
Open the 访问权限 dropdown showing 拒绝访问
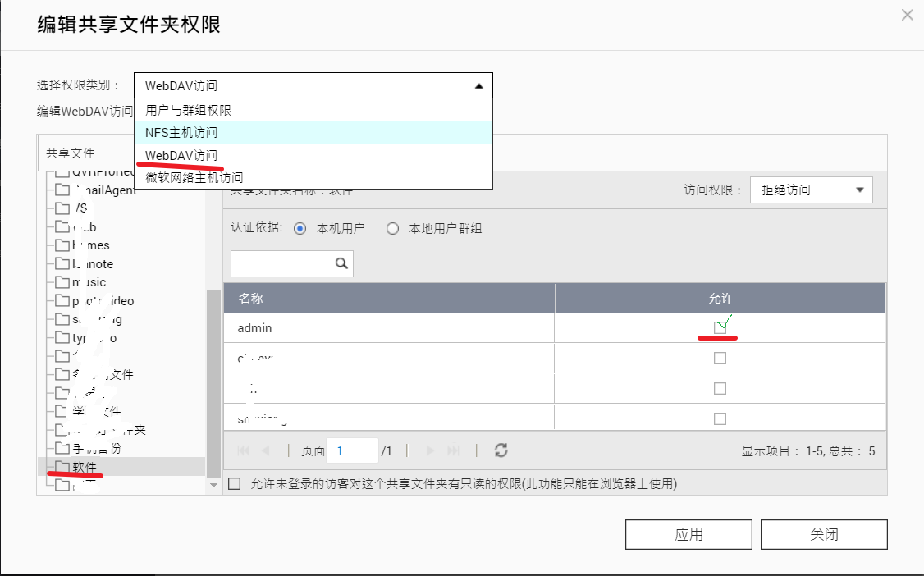811,190
